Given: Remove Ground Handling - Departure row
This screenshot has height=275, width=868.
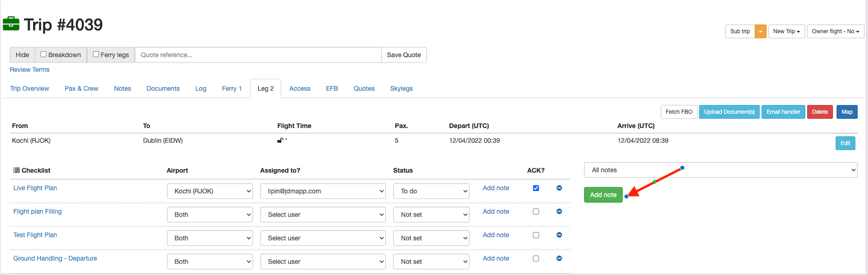Looking at the screenshot, I should click(559, 258).
